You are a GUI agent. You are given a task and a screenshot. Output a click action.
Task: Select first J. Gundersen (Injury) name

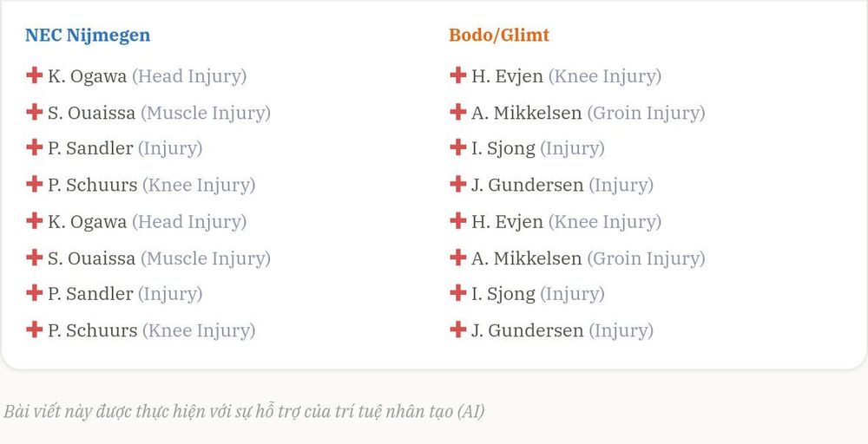(x=527, y=185)
